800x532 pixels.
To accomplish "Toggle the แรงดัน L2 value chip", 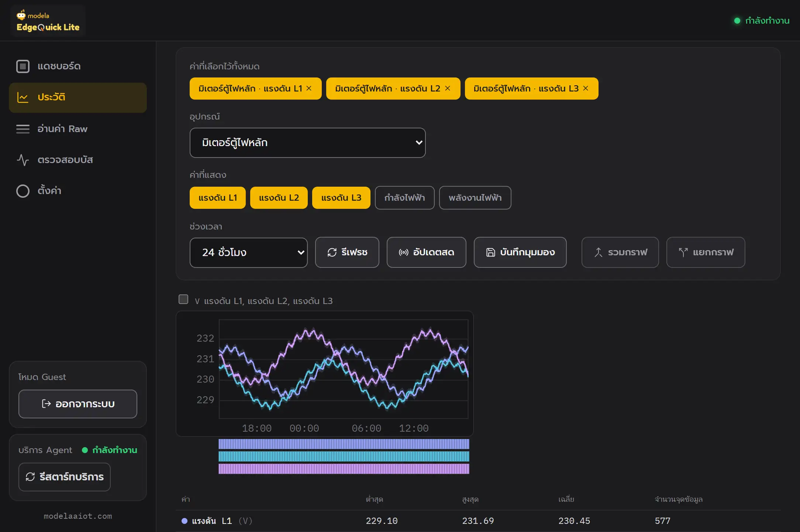I will point(279,198).
